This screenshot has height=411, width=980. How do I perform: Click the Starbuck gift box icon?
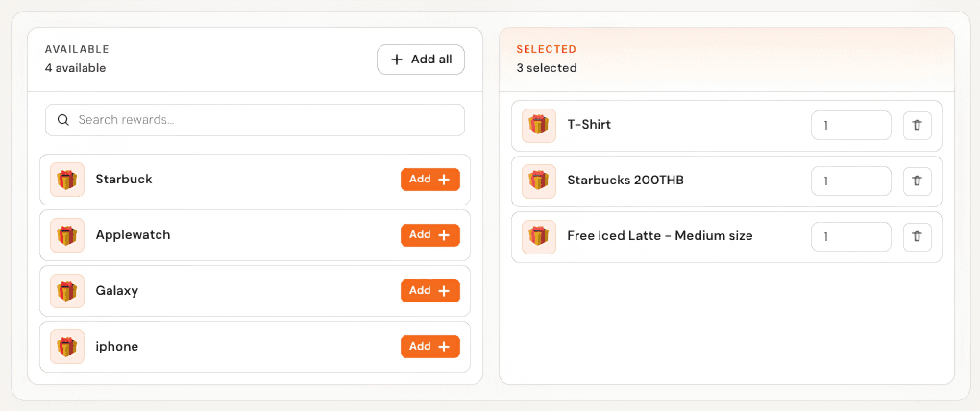[67, 180]
